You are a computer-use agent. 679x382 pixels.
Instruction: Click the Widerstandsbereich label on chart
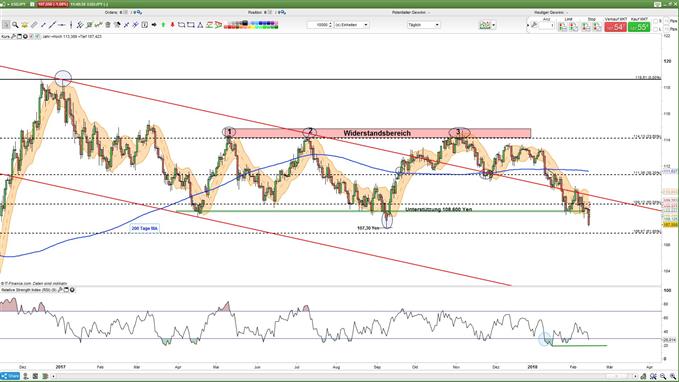pyautogui.click(x=377, y=133)
